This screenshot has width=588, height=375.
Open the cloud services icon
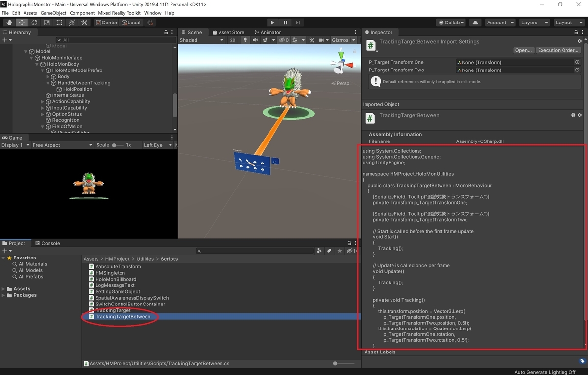point(475,23)
